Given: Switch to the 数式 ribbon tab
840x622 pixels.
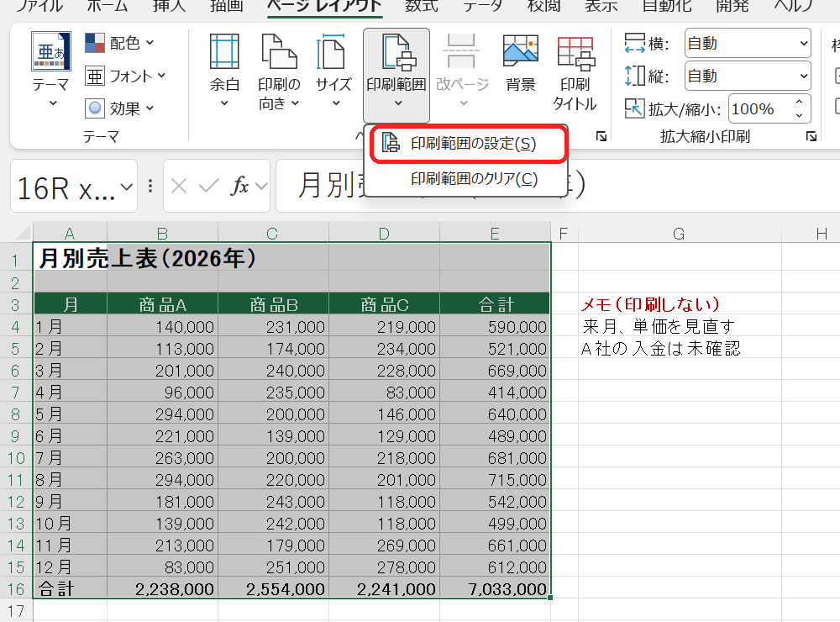Looking at the screenshot, I should pyautogui.click(x=422, y=6).
